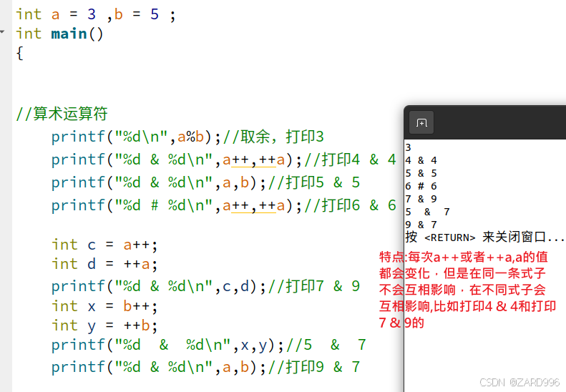Collapse the main() function fold arrow
Image resolution: width=566 pixels, height=392 pixels.
[x=2, y=32]
